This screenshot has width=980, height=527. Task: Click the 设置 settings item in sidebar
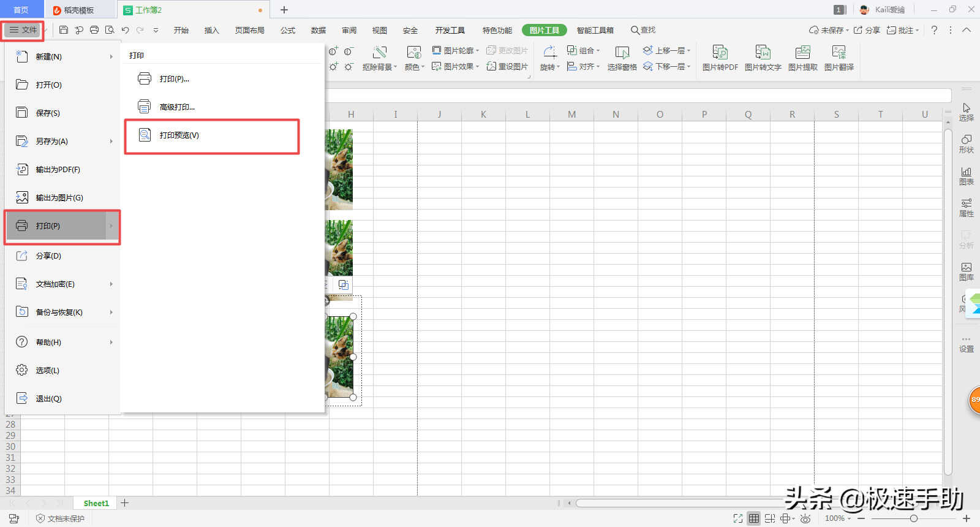pyautogui.click(x=967, y=344)
